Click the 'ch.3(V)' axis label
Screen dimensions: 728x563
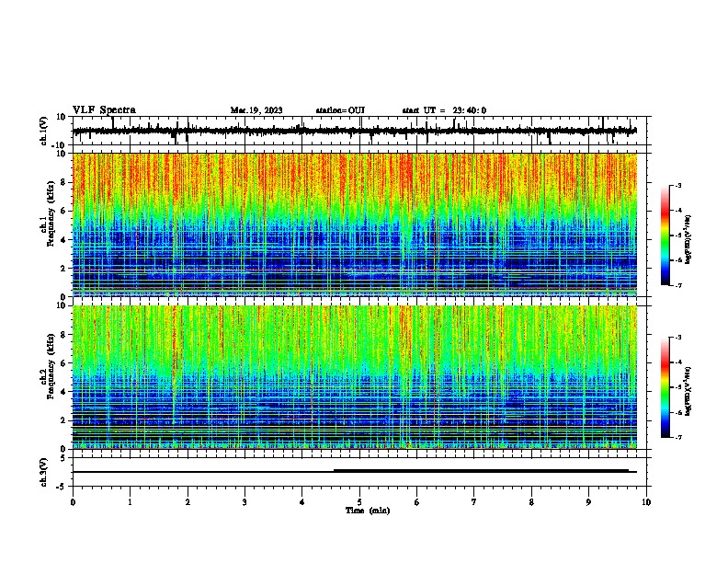click(44, 472)
